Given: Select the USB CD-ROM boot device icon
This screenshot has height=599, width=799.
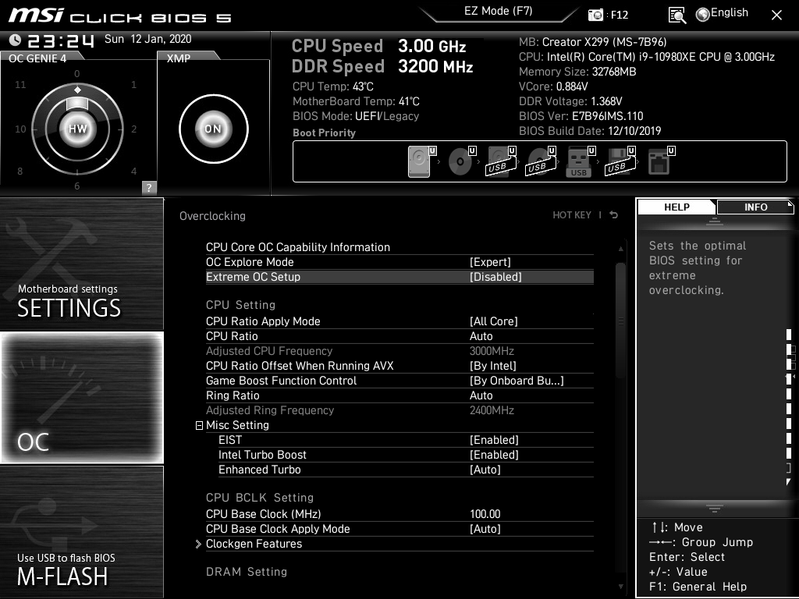Looking at the screenshot, I should (x=541, y=161).
